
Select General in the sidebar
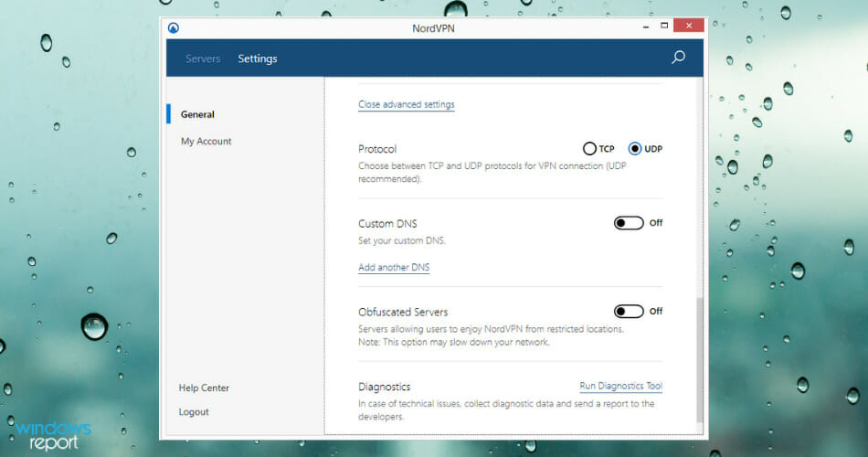(197, 114)
